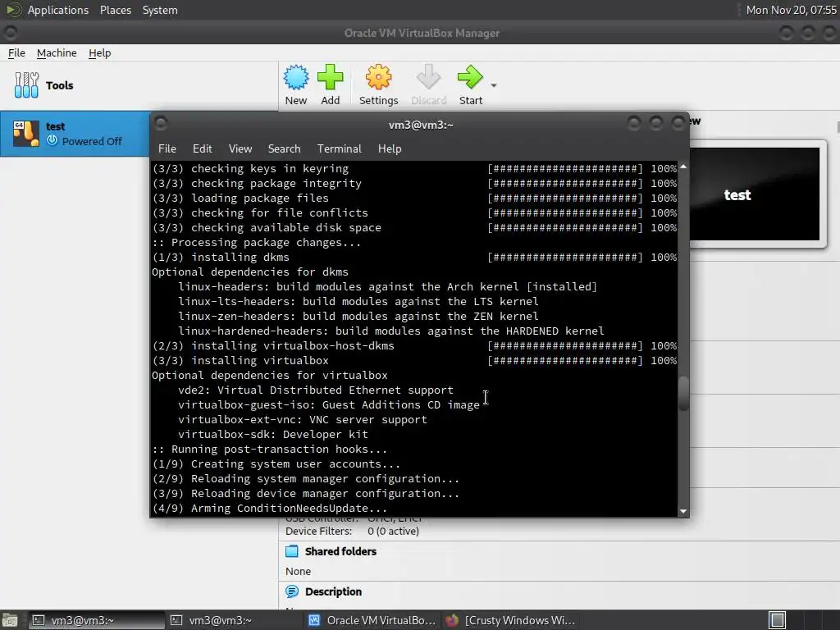Screen dimensions: 840x630
Task: Open the Terminal menu in terminal
Action: pos(339,149)
